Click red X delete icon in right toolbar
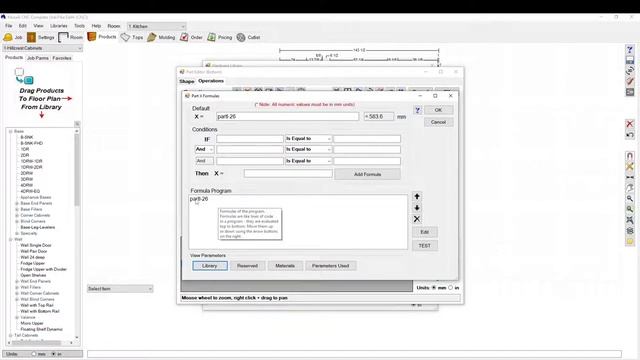 [630, 124]
